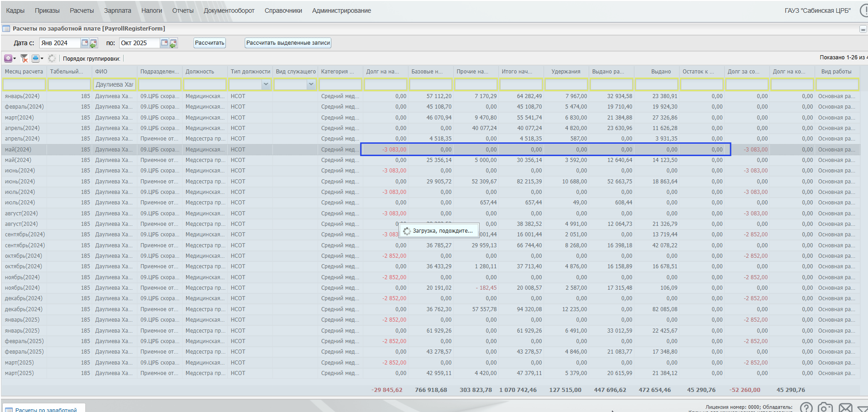Click the camera screenshot icon at bottom right
868x412 pixels.
click(x=825, y=407)
